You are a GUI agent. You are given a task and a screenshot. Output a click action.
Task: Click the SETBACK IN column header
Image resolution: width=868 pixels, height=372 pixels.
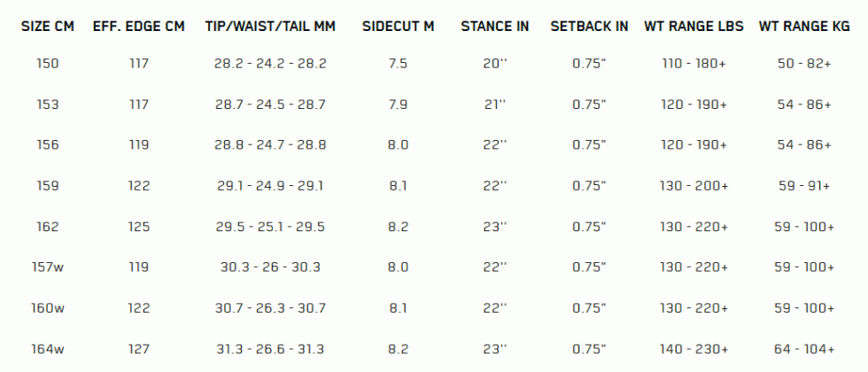590,27
